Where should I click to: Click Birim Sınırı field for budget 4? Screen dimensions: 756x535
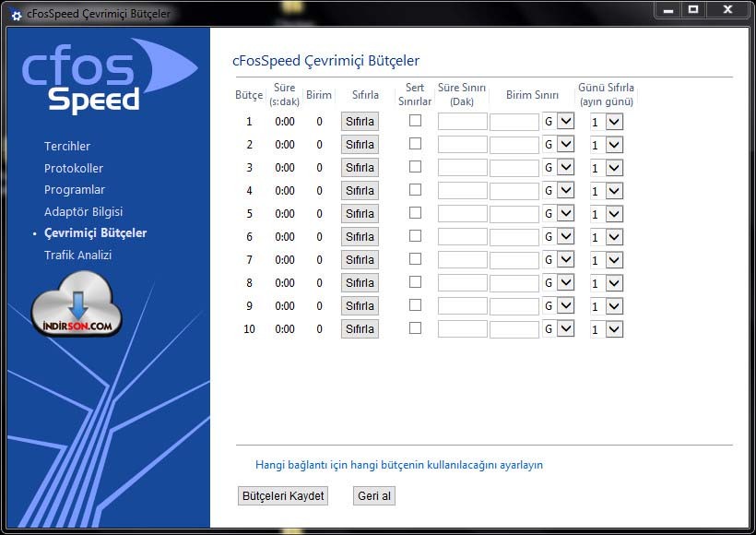[x=514, y=191]
